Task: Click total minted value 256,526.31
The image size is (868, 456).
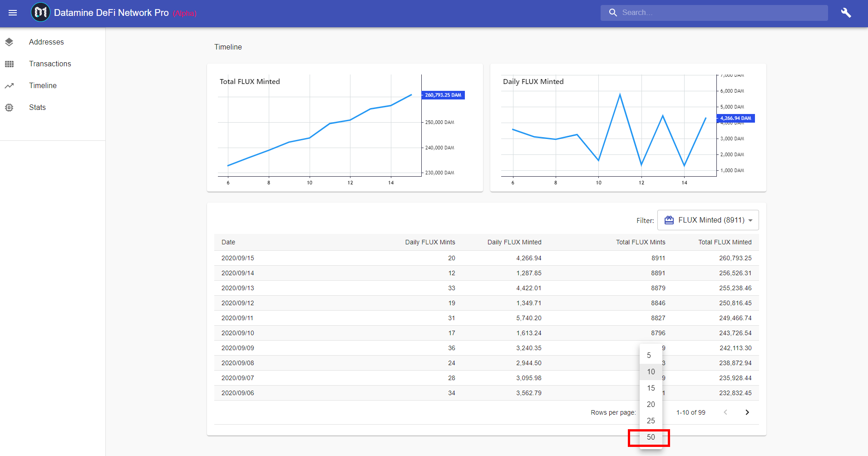Action: [735, 273]
